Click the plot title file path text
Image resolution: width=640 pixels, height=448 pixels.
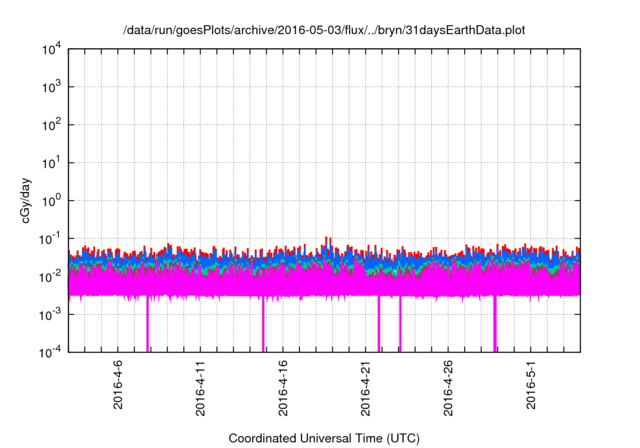pyautogui.click(x=324, y=30)
